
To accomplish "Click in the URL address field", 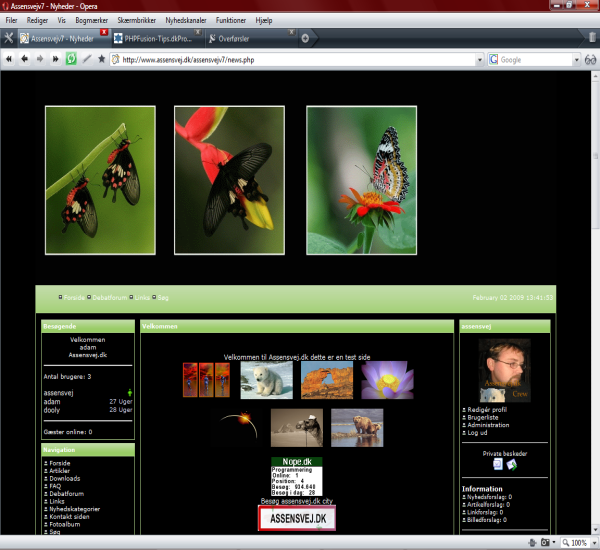I will pyautogui.click(x=298, y=60).
